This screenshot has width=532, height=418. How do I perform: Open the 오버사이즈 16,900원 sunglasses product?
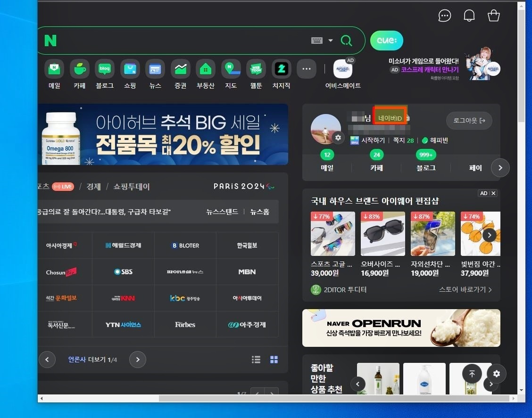point(382,244)
